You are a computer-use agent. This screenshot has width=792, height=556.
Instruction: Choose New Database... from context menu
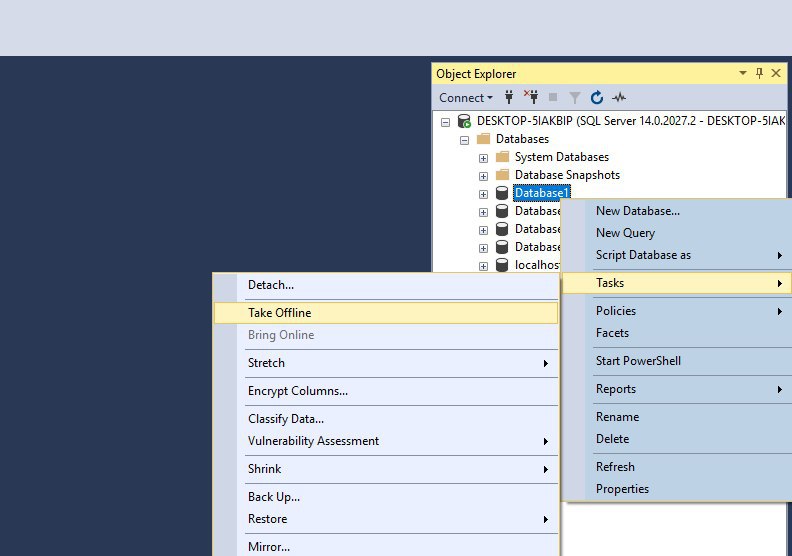tap(676, 211)
